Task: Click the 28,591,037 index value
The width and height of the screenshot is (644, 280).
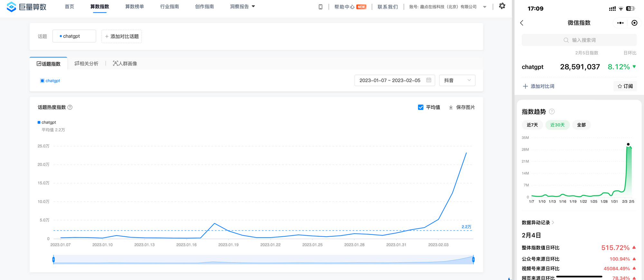Action: point(580,67)
